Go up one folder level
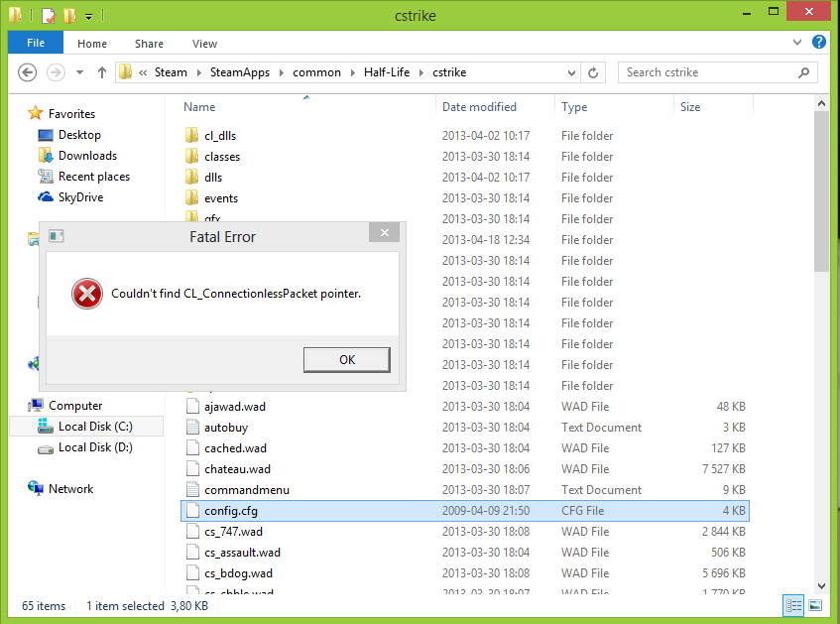The height and width of the screenshot is (624, 840). 102,72
